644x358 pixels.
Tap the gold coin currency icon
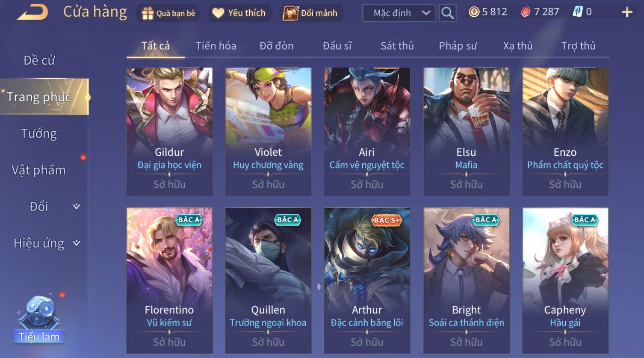[474, 12]
